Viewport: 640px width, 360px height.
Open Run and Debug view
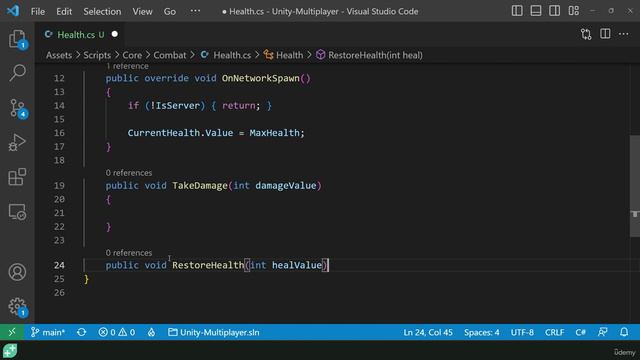[x=17, y=143]
